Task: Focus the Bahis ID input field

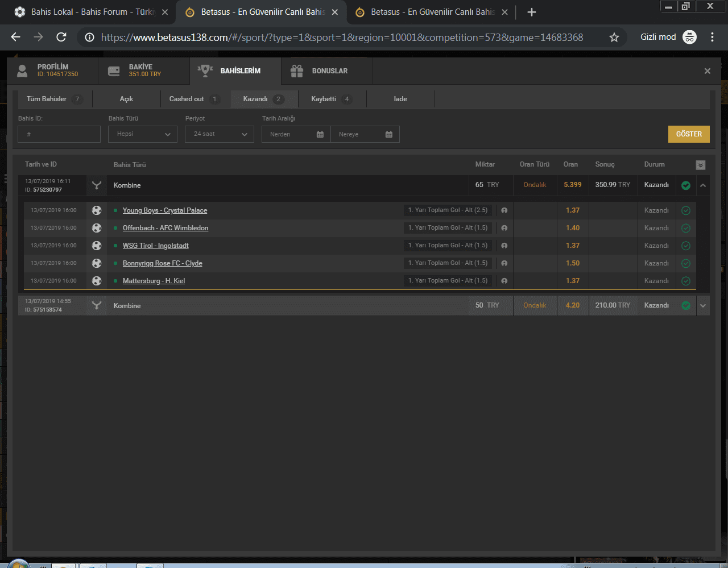Action: [59, 134]
